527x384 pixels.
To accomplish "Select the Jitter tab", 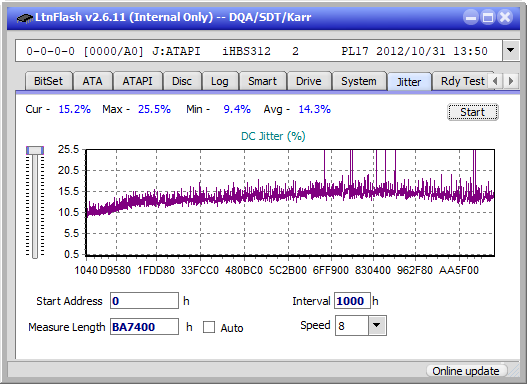I will click(x=409, y=82).
